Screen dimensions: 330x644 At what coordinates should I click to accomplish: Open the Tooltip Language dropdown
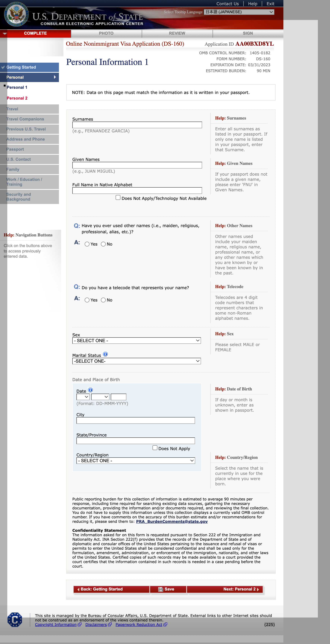pos(239,12)
